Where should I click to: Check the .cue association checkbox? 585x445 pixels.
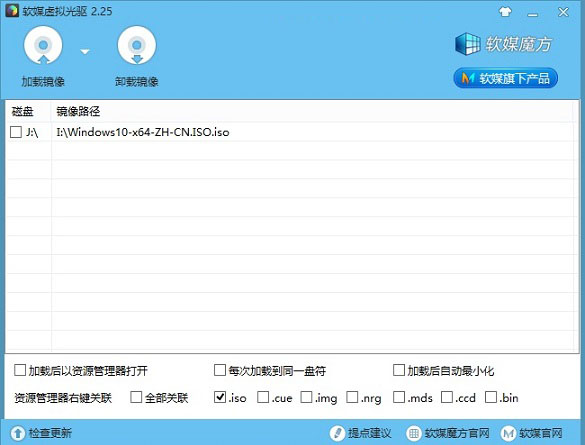pyautogui.click(x=263, y=397)
